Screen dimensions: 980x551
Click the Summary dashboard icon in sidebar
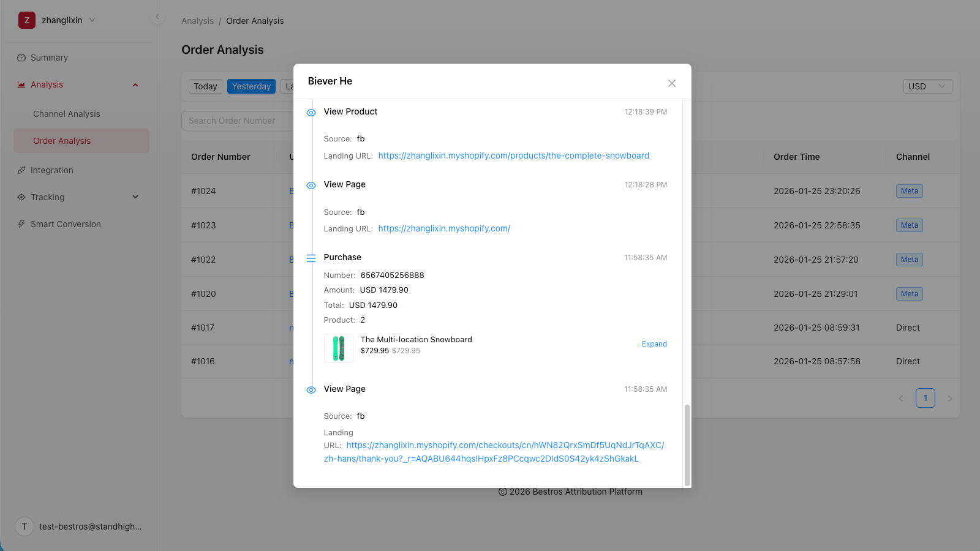[x=21, y=58]
